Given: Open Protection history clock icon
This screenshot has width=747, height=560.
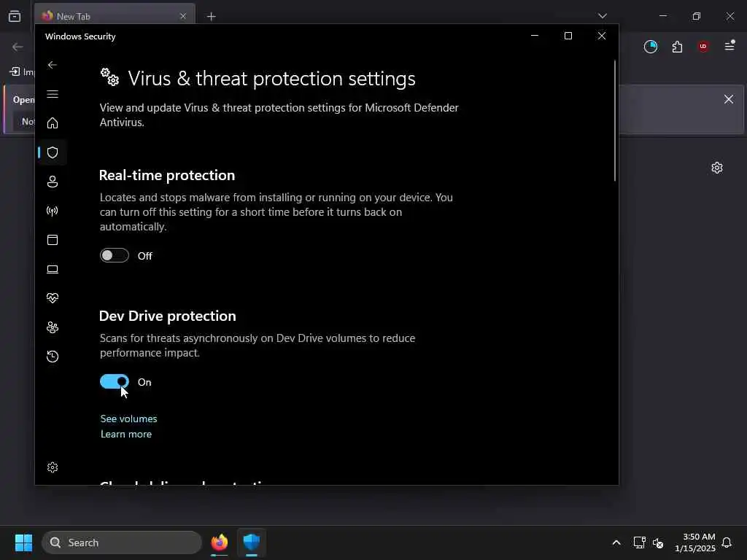Looking at the screenshot, I should pos(53,357).
